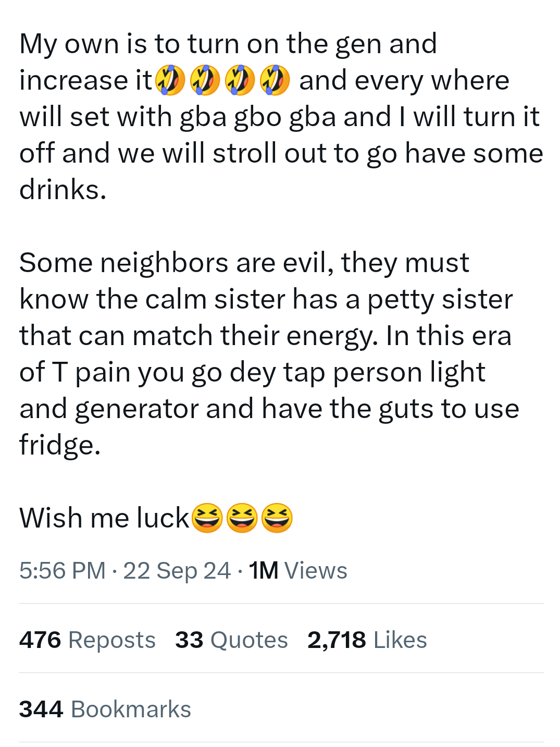Click the last squinting laugh emoji
This screenshot has height=747, width=560.
click(277, 518)
